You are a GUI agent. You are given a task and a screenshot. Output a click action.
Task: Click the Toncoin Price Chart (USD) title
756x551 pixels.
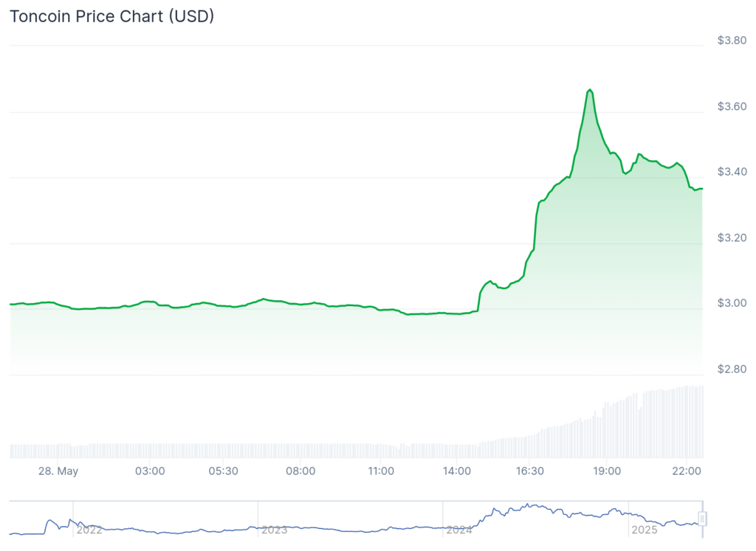point(111,15)
